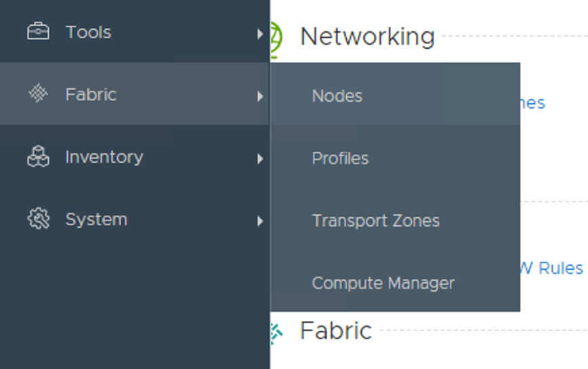Click the icon beside the Fabric heading
The width and height of the screenshot is (588, 369).
click(276, 332)
